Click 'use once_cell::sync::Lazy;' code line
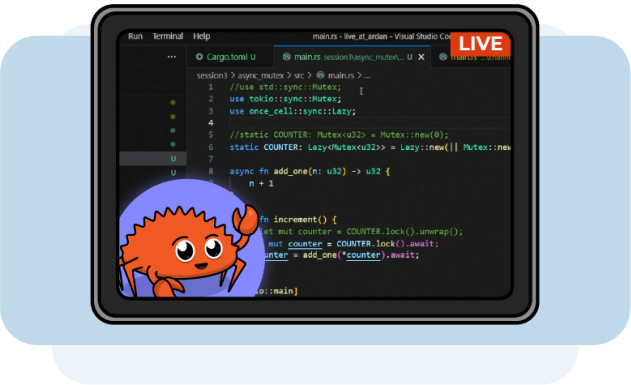This screenshot has height=385, width=631. click(293, 111)
